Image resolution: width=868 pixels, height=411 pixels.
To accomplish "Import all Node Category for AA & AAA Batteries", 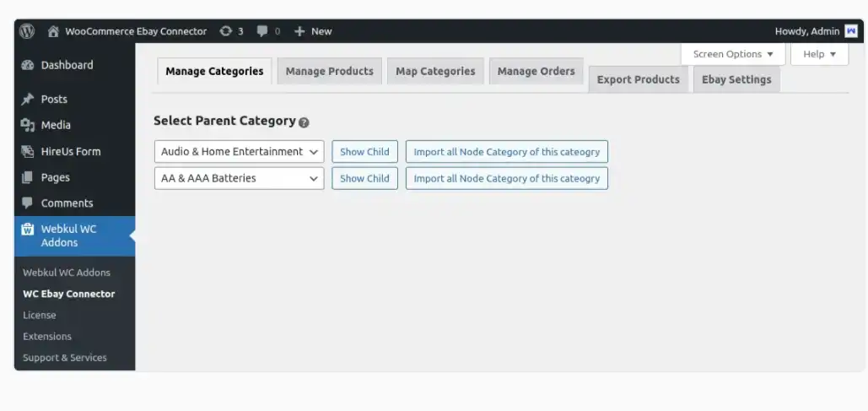I will point(506,178).
